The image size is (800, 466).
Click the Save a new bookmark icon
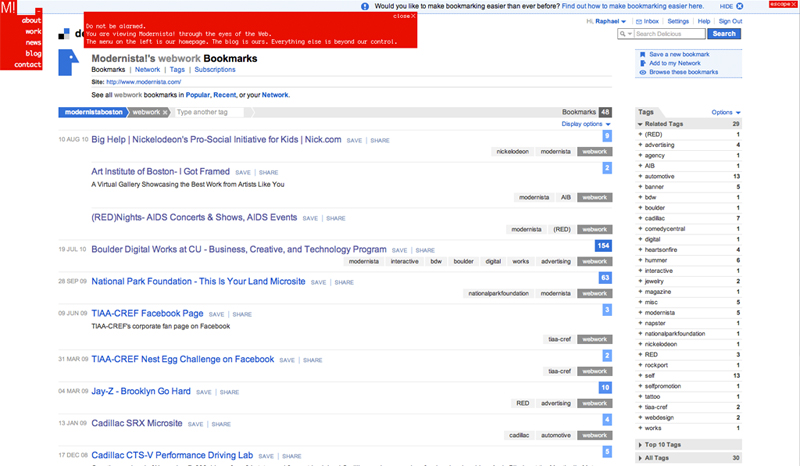coord(642,54)
